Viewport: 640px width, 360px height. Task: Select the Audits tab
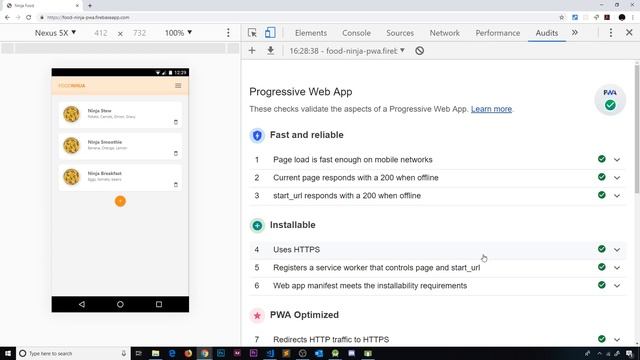(x=547, y=33)
